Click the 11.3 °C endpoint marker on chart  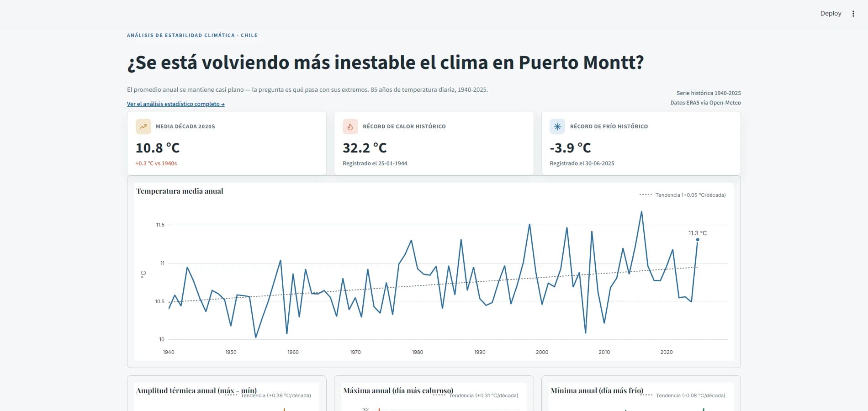[698, 240]
